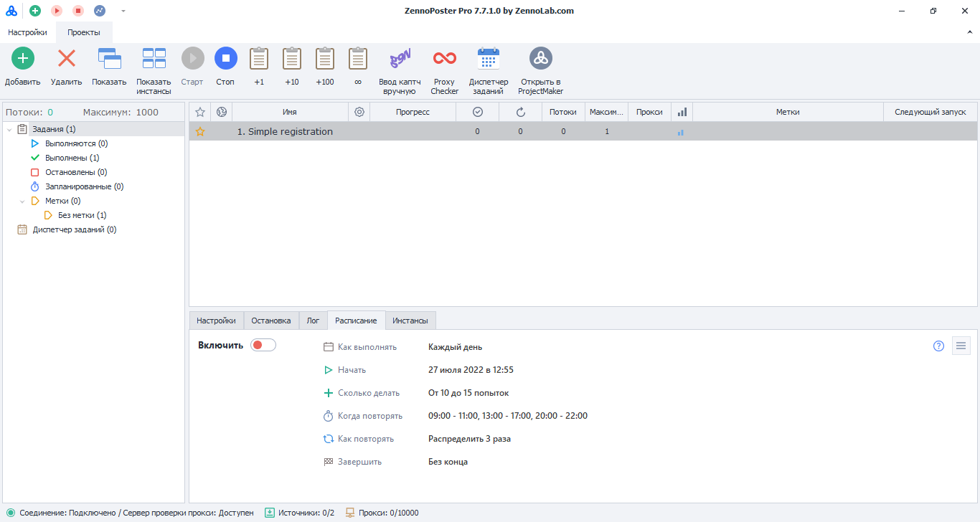Click Ввод каптч вручную captcha icon
This screenshot has width=980, height=522.
[x=400, y=59]
